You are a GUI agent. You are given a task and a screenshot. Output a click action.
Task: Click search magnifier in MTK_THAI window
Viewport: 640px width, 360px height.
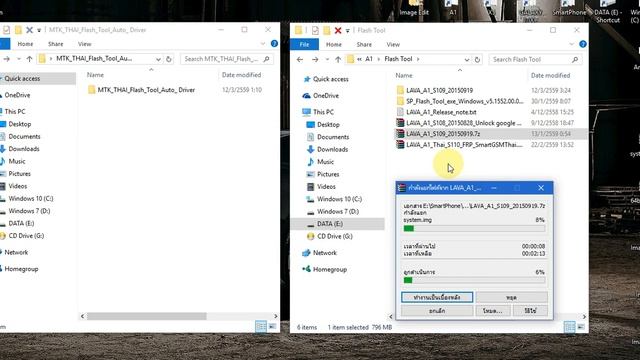267,59
